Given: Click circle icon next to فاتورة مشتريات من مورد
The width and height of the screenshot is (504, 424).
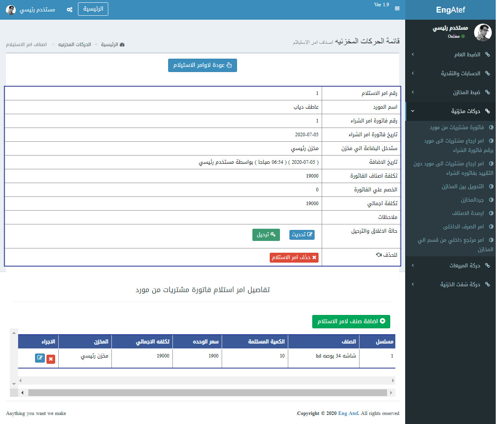Looking at the screenshot, I should tap(491, 127).
